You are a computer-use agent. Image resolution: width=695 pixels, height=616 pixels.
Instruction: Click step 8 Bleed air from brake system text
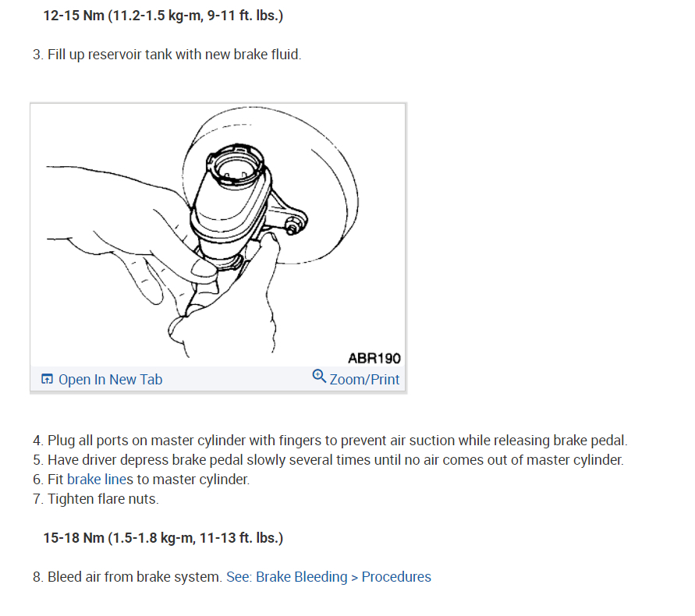click(127, 577)
